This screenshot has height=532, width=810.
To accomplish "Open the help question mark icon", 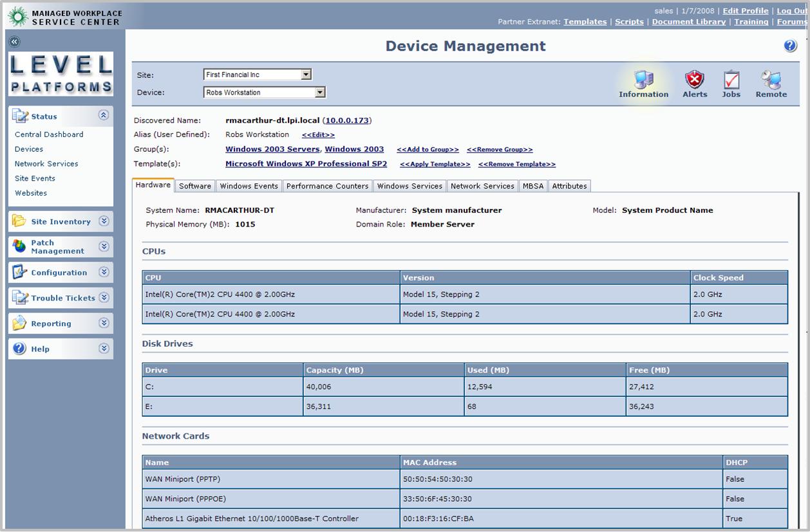I will (x=791, y=46).
